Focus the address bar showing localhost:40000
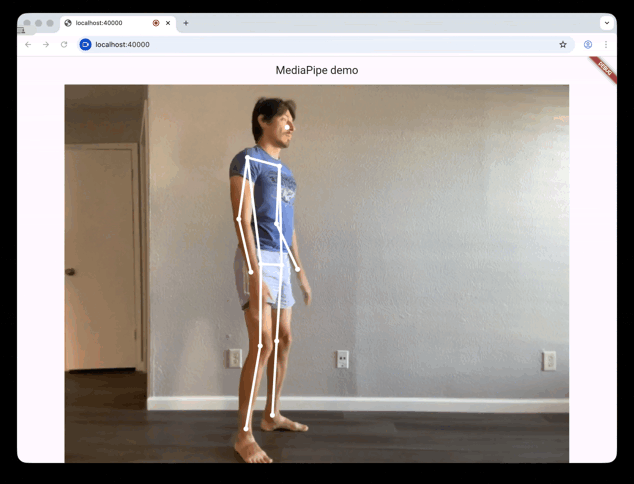This screenshot has height=484, width=634. [327, 44]
